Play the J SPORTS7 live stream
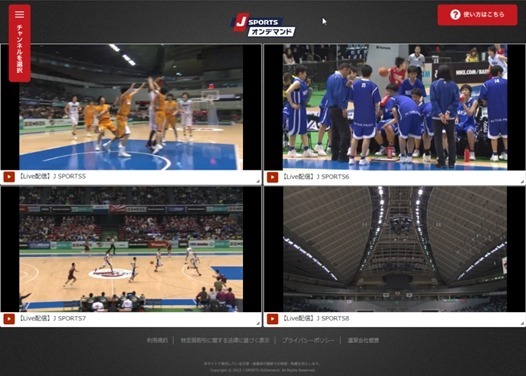 point(9,319)
